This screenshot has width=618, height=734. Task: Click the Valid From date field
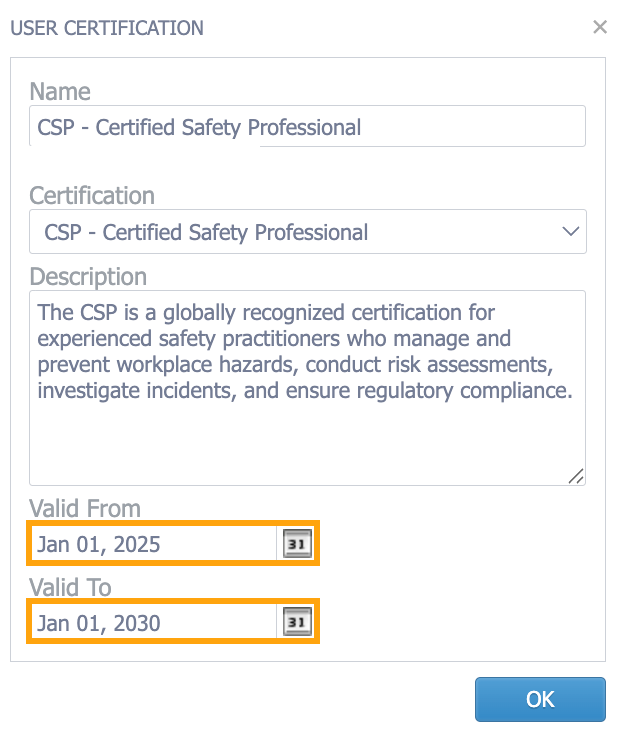(x=152, y=544)
